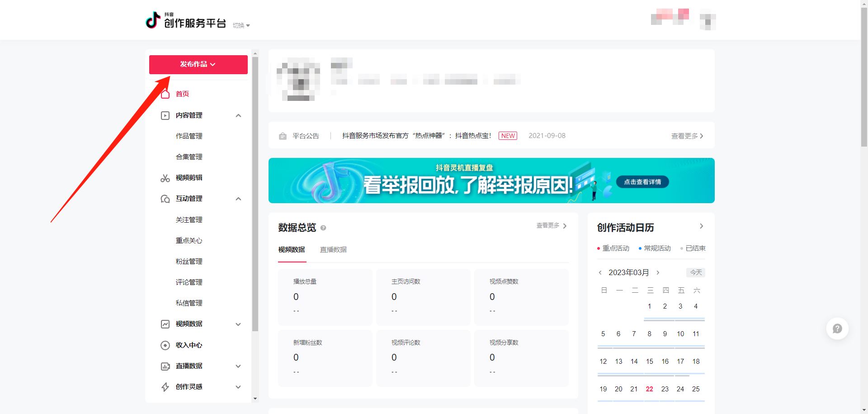Click 点击查看详情 on the banner
The height and width of the screenshot is (414, 868).
click(642, 181)
